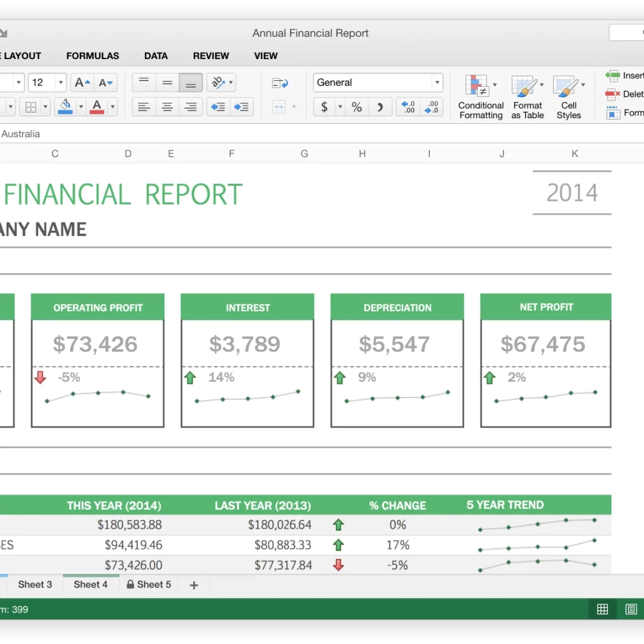Apply comma style format
644x644 pixels.
click(380, 107)
